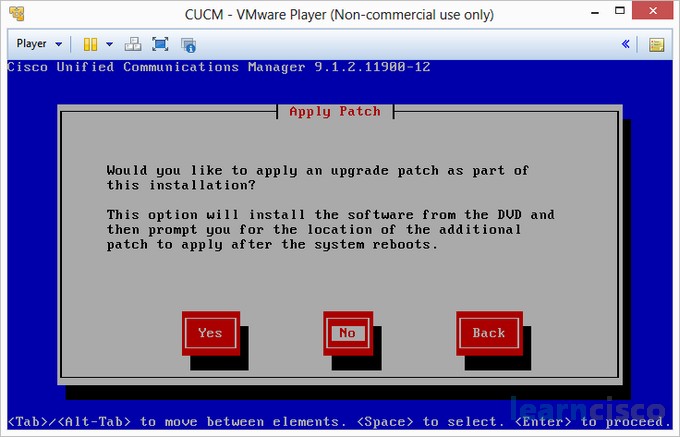
Task: Click the Send Ctrl+Alt+Del icon
Action: [x=134, y=44]
